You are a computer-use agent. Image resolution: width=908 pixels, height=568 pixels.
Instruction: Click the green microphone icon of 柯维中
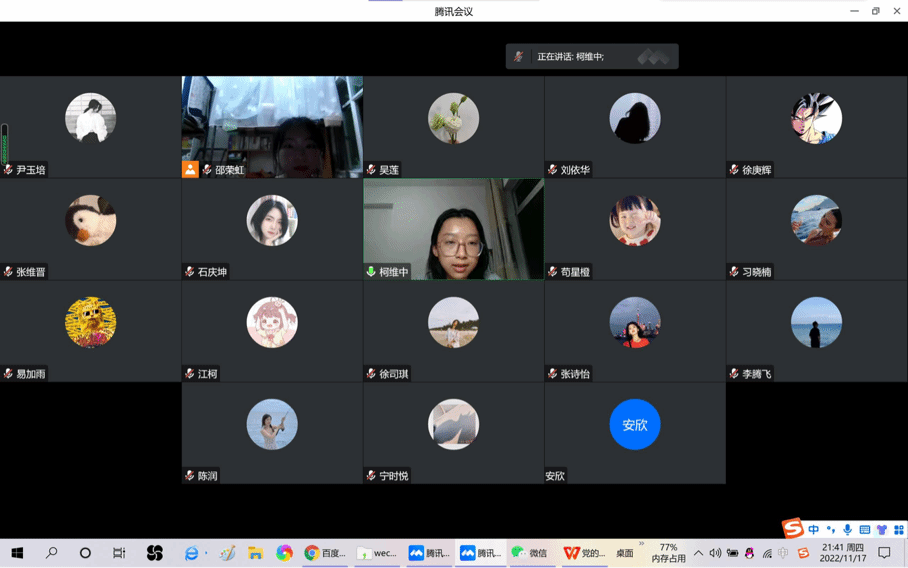pyautogui.click(x=371, y=272)
